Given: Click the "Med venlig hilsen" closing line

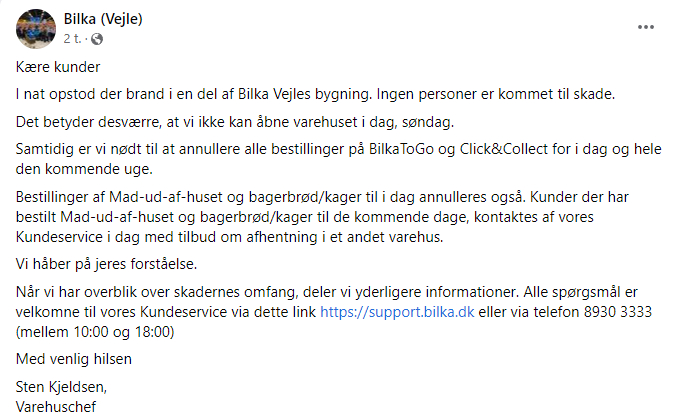Looking at the screenshot, I should tap(74, 359).
